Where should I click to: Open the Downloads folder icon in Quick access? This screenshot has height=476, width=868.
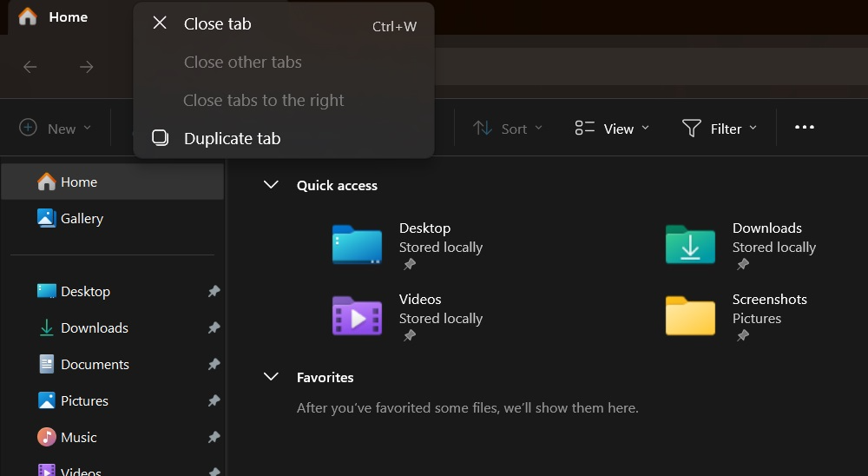(690, 244)
